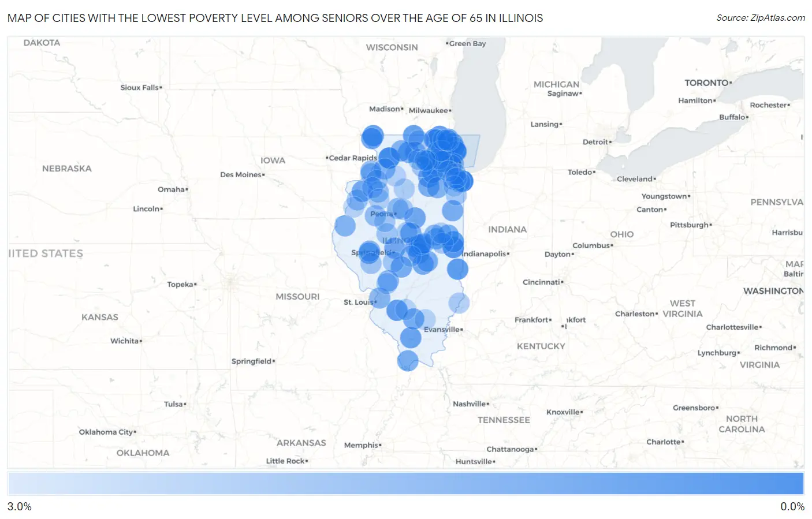The width and height of the screenshot is (812, 519).
Task: Click the IOWA state label
Action: pyautogui.click(x=273, y=160)
